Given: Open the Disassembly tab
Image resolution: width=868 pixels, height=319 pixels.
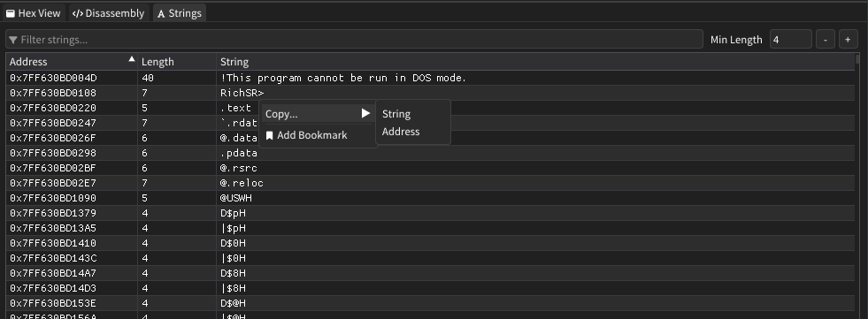Looking at the screenshot, I should pyautogui.click(x=109, y=13).
